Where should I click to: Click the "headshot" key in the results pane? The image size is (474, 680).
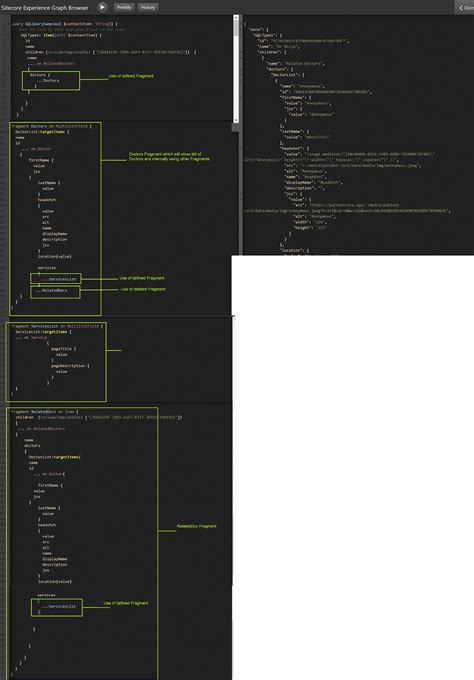click(291, 148)
